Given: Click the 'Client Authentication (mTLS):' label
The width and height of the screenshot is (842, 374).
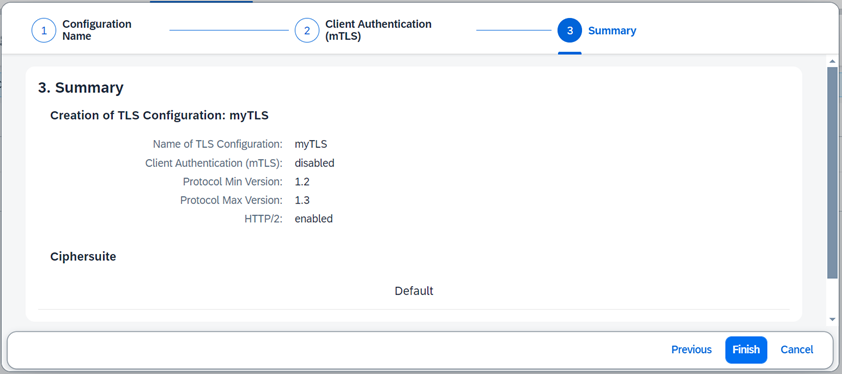Looking at the screenshot, I should coord(214,163).
